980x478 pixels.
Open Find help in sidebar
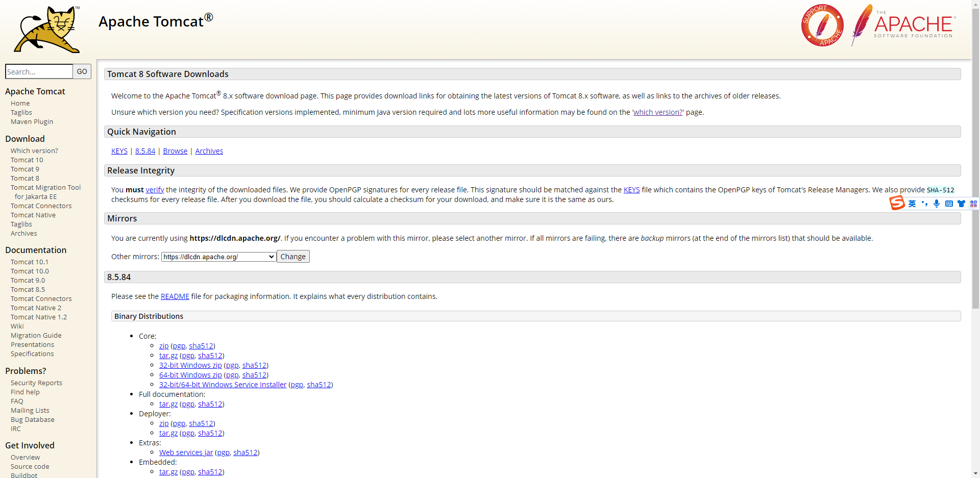25,392
